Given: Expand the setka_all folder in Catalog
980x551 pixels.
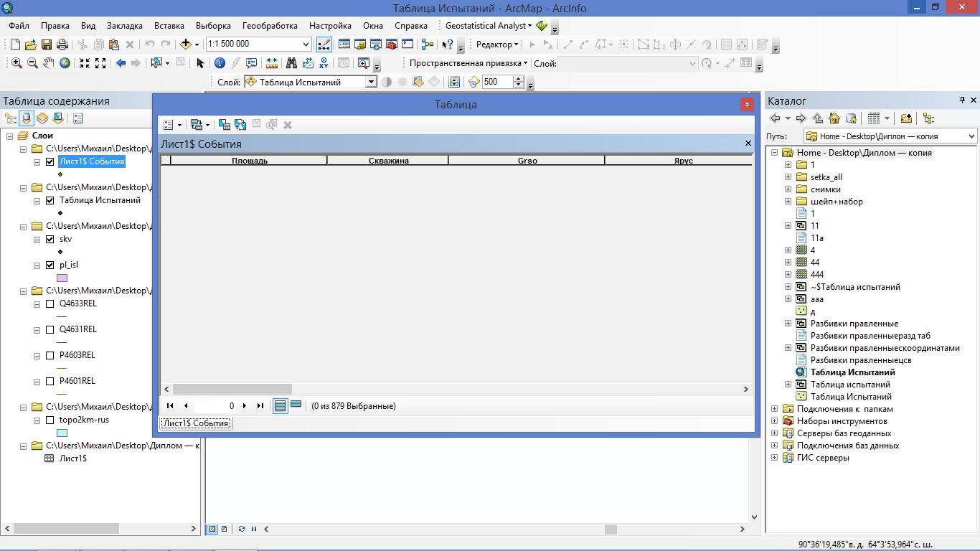Looking at the screenshot, I should (788, 177).
